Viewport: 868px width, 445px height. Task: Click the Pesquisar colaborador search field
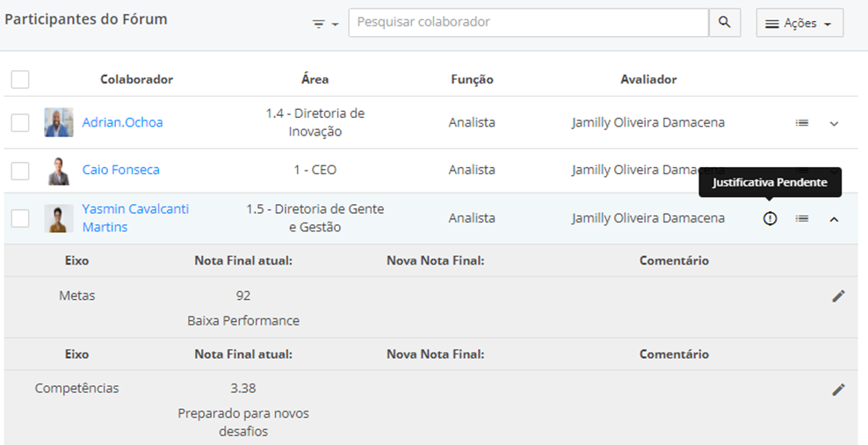527,22
